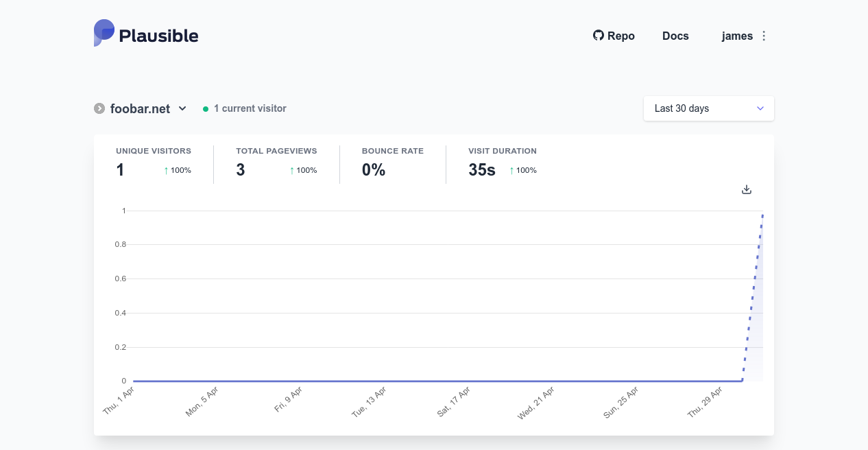
Task: Click the james username
Action: [x=737, y=36]
